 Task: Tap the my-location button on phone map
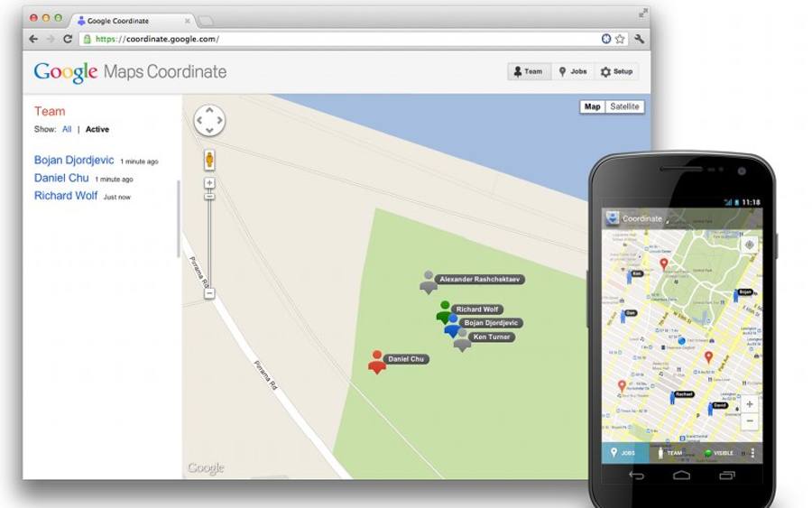click(750, 245)
